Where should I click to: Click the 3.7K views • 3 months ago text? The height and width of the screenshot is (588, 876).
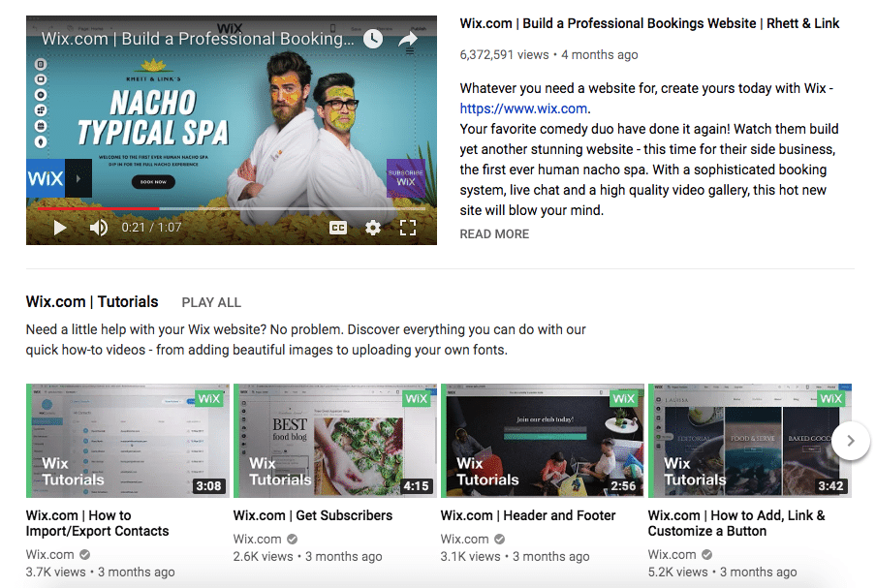tap(101, 572)
